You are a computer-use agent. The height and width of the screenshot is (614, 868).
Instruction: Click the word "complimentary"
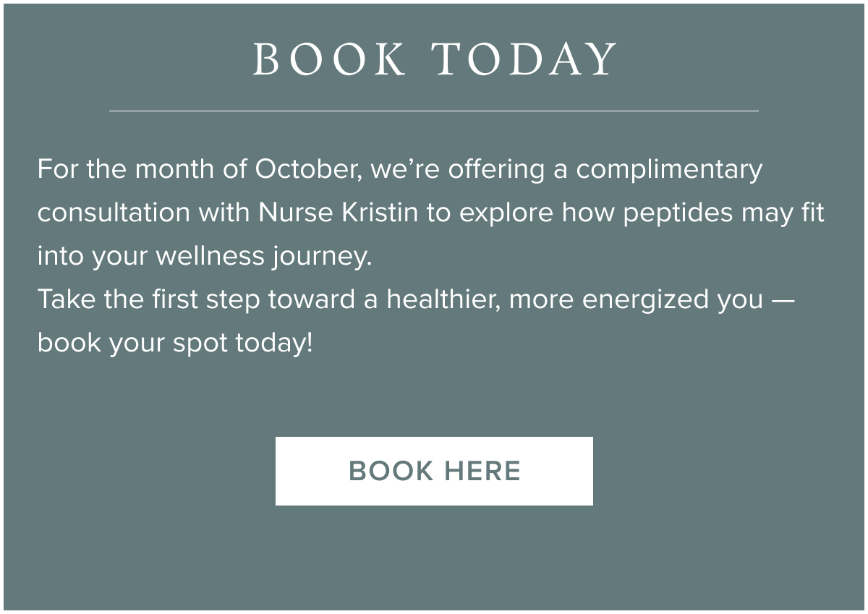click(669, 169)
